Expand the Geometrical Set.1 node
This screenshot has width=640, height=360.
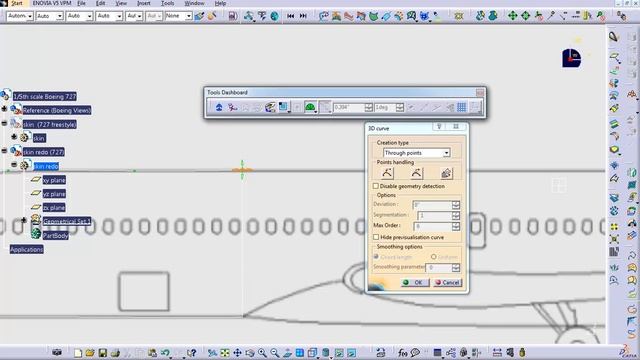[x=24, y=220]
